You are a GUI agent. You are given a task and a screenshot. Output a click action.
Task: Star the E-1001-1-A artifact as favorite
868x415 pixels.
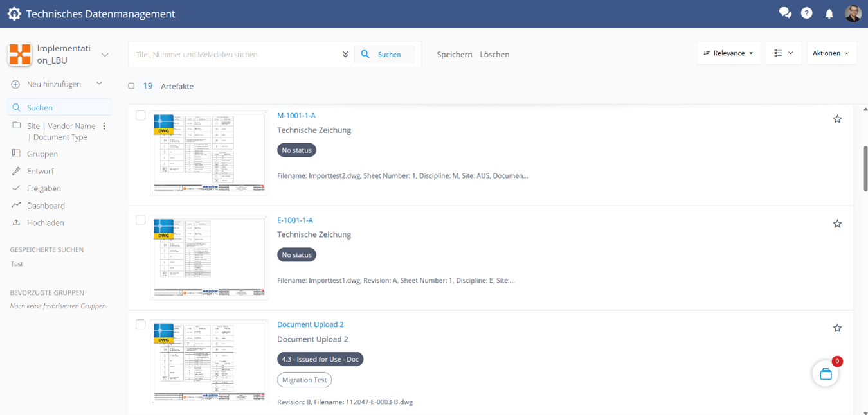click(x=837, y=224)
